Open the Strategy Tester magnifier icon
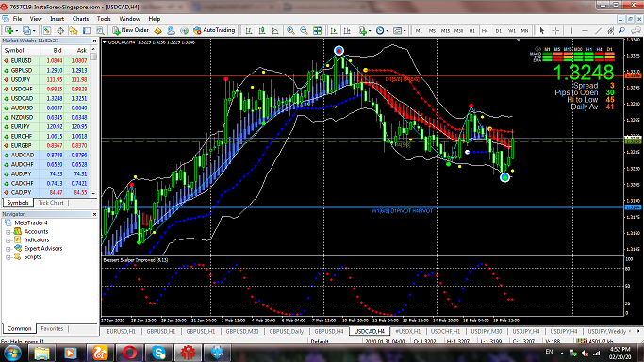This screenshot has height=362, width=644. click(100, 30)
